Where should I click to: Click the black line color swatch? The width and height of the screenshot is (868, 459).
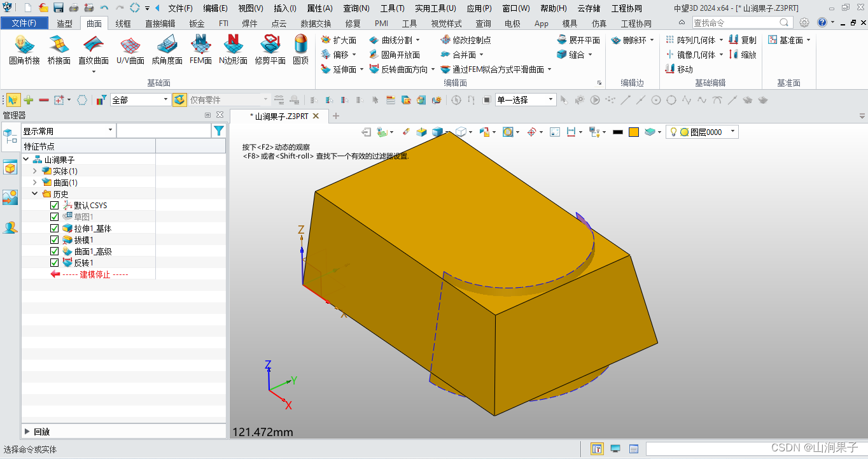[617, 132]
